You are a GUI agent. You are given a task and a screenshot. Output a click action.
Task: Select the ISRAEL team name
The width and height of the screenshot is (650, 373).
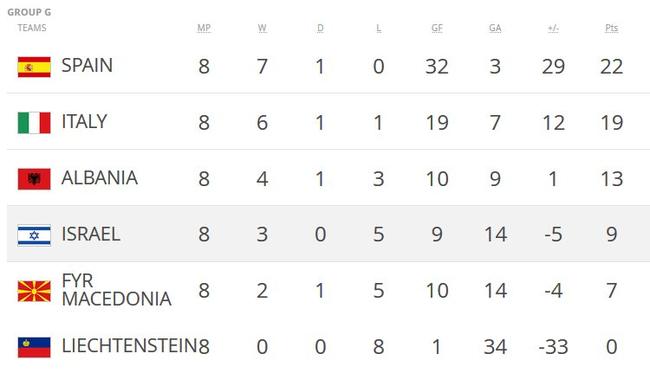pos(91,234)
